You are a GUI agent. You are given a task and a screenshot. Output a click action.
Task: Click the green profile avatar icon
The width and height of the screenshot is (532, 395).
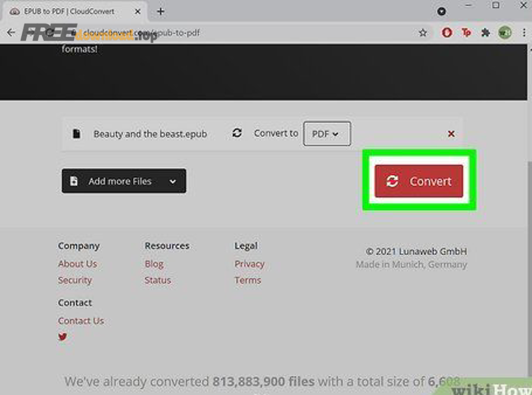tap(505, 32)
